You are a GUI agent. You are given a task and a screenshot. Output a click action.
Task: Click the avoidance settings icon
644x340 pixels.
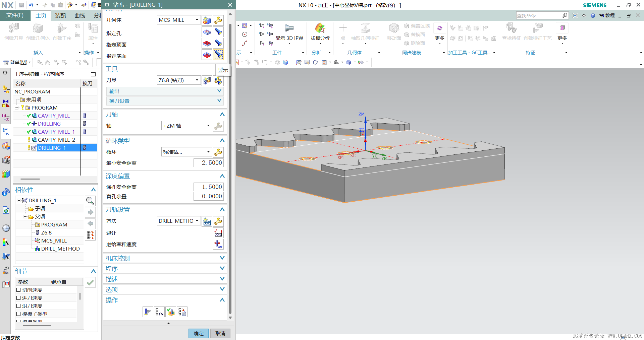point(218,233)
